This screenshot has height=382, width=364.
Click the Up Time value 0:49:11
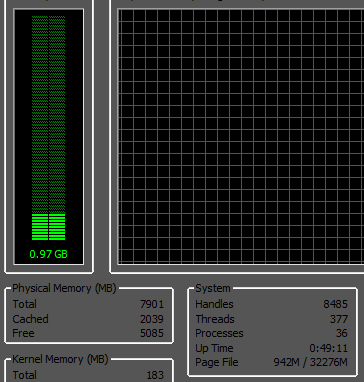click(329, 348)
